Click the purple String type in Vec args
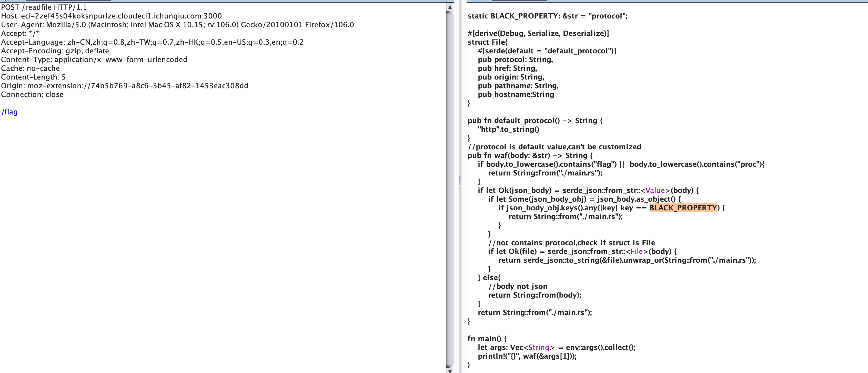This screenshot has height=373, width=868. 539,347
